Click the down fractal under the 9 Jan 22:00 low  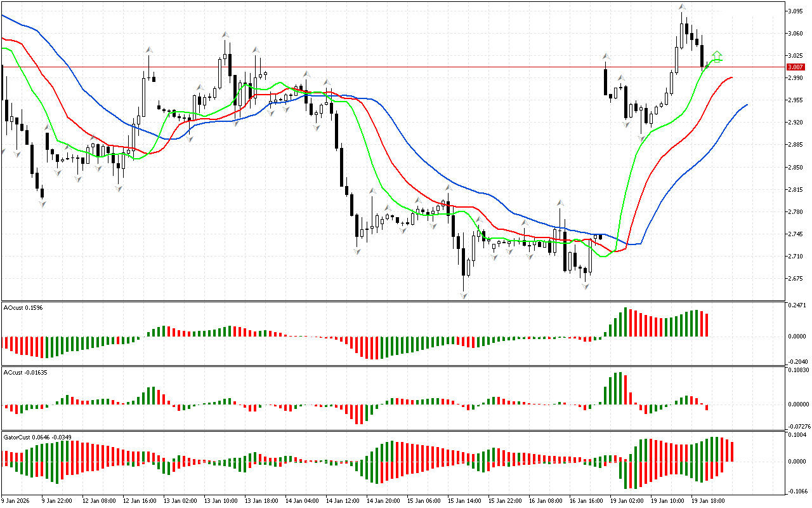[43, 203]
